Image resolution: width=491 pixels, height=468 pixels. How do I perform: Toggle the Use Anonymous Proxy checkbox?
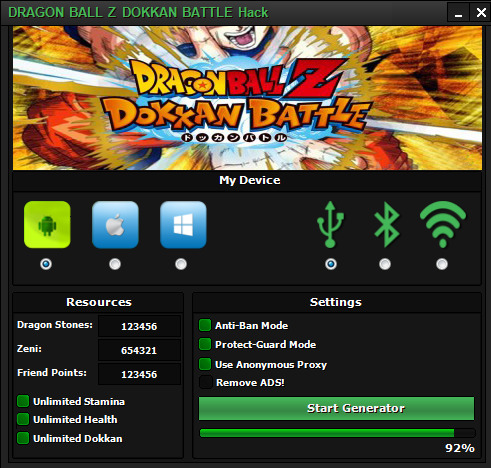[x=205, y=364]
